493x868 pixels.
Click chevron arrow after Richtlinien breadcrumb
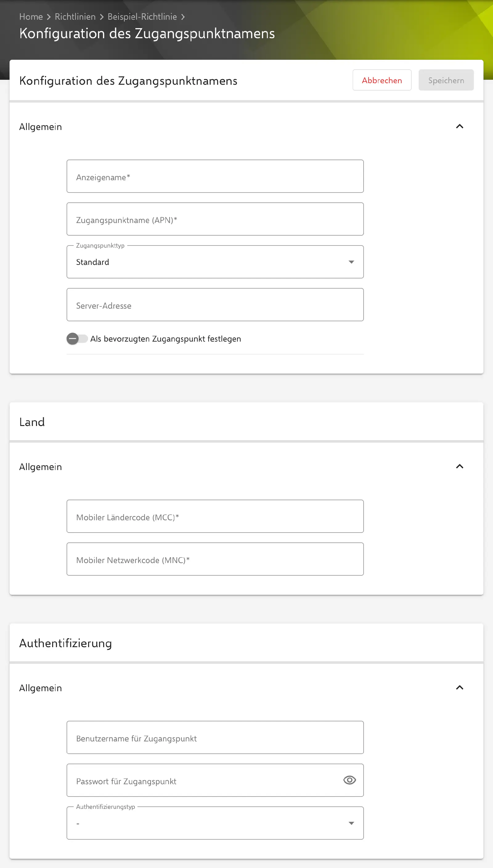(102, 17)
